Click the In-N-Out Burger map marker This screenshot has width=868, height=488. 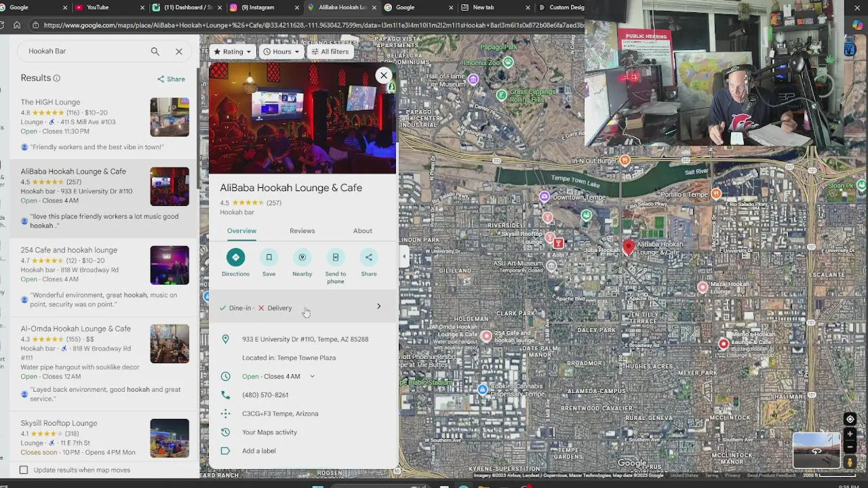click(625, 161)
